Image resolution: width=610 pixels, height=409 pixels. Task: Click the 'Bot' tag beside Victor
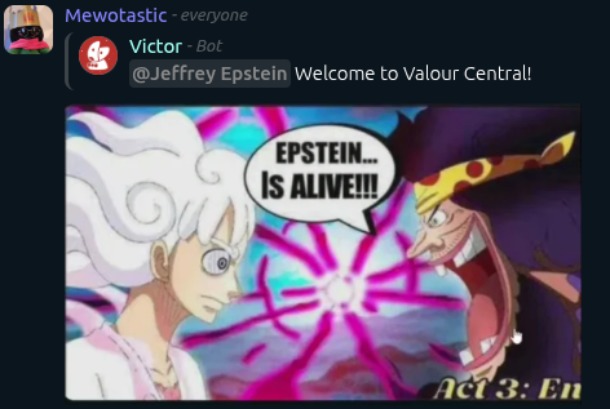209,46
